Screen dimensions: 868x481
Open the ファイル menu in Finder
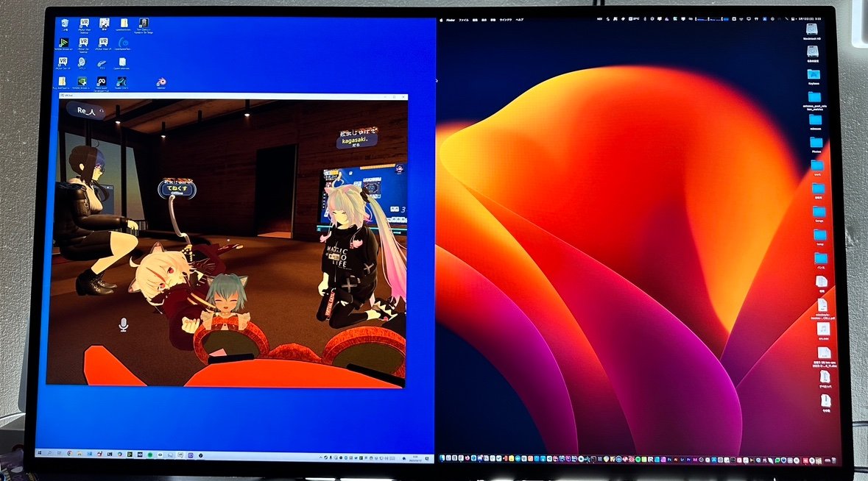tap(464, 19)
